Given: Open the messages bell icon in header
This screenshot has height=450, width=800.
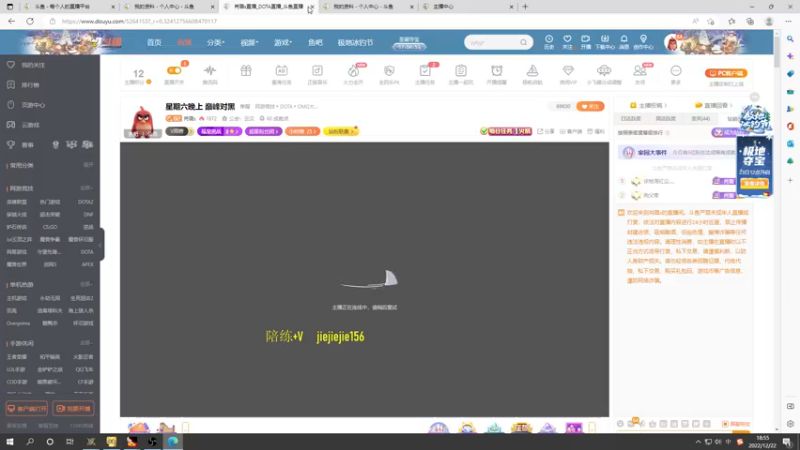Looking at the screenshot, I should click(x=624, y=42).
